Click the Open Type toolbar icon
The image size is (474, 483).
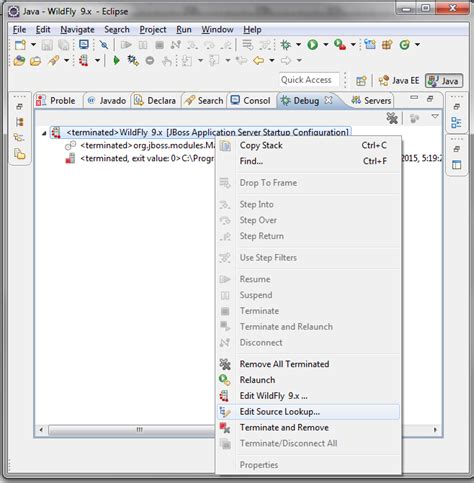point(19,60)
